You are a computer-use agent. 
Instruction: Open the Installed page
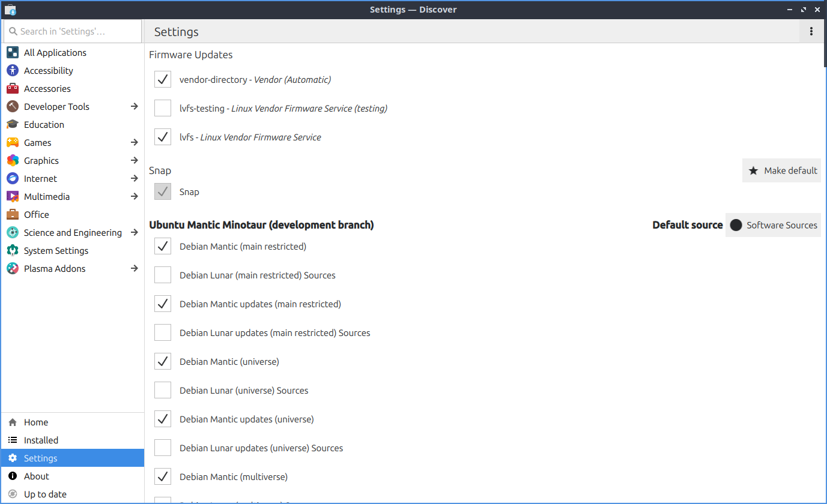(x=41, y=440)
